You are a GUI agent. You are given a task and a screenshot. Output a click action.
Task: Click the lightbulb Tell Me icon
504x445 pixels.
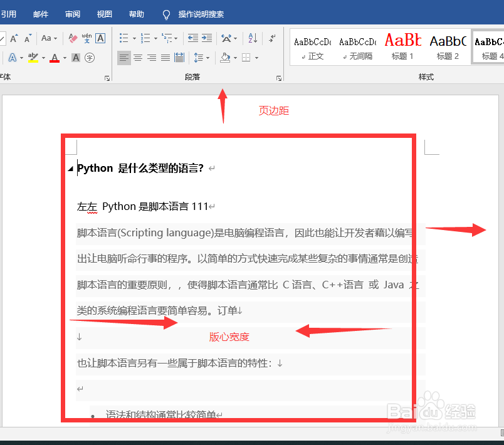166,14
